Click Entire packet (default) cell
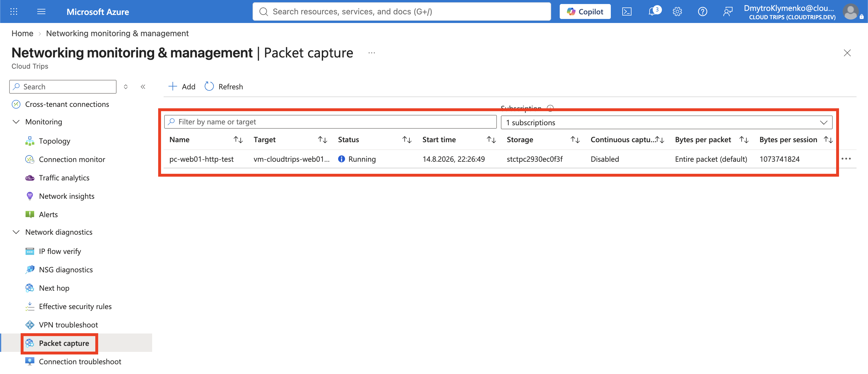 point(711,159)
